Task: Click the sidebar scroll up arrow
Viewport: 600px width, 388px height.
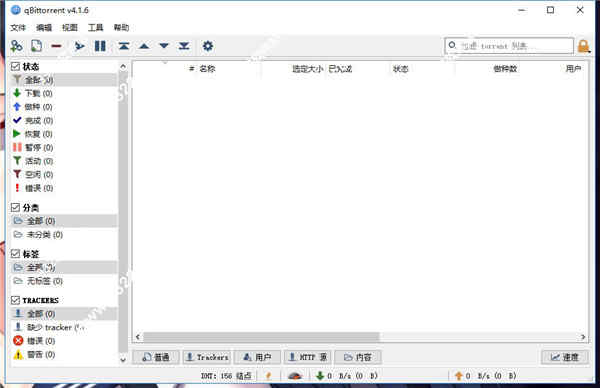Action: (123, 67)
